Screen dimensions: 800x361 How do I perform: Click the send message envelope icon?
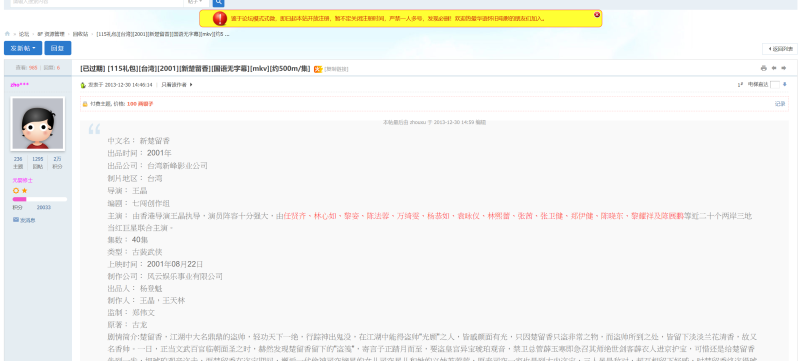(x=15, y=220)
